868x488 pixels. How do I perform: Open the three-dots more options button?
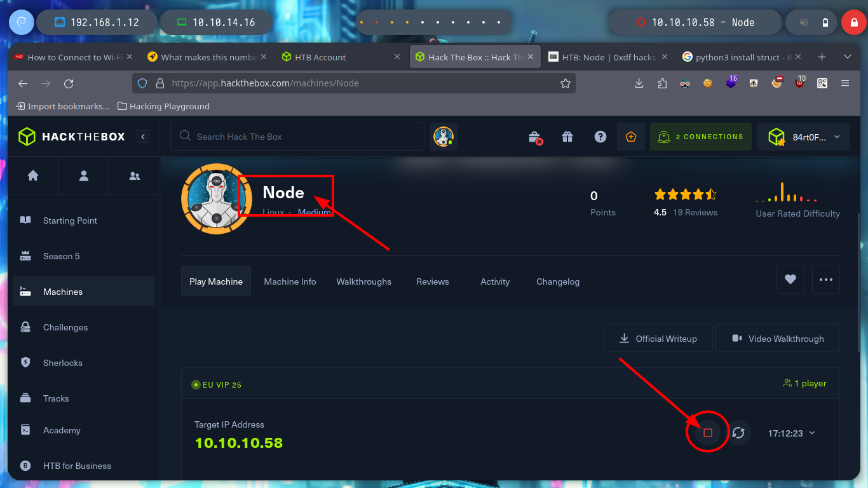click(825, 280)
